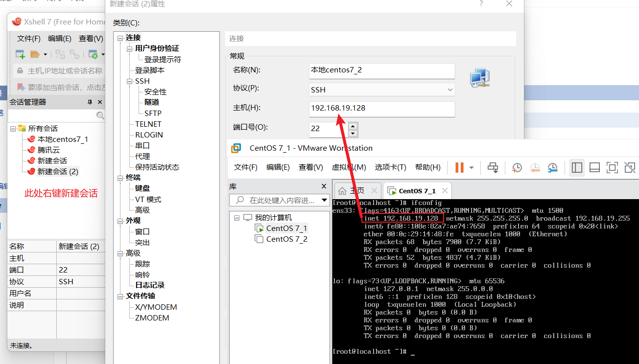
Task: Click the disconnect icon in Xshell toolbar
Action: [x=60, y=54]
